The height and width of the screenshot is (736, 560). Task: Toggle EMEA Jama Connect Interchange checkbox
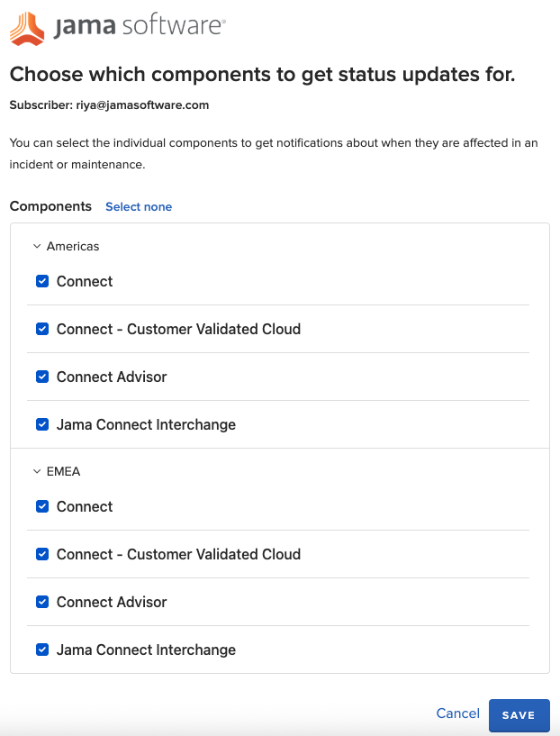click(42, 650)
